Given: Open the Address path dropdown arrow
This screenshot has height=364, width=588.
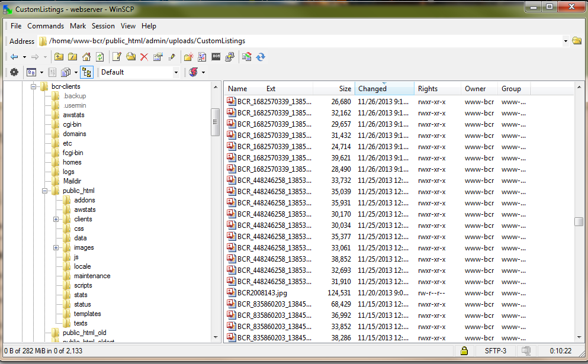Looking at the screenshot, I should [565, 41].
